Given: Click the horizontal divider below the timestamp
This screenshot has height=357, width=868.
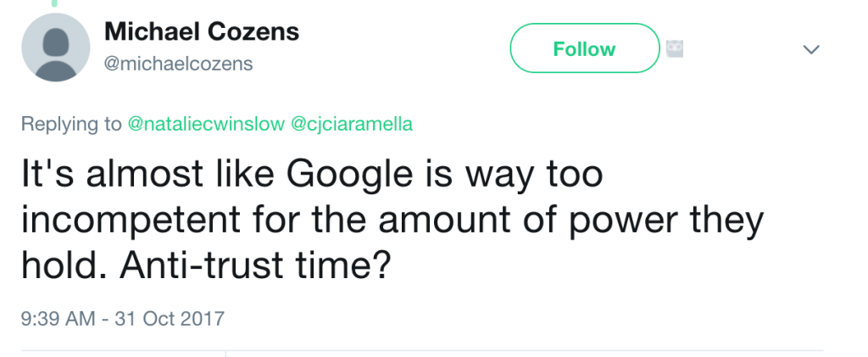Looking at the screenshot, I should click(x=422, y=350).
